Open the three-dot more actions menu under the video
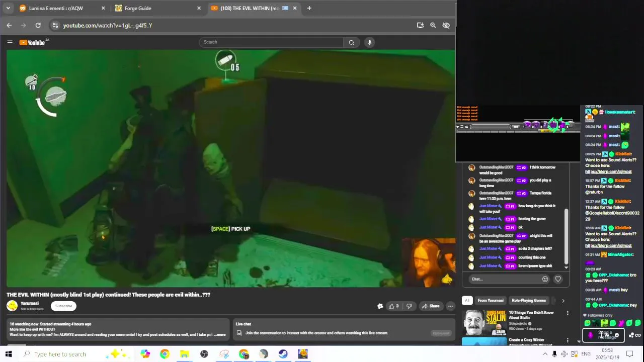The width and height of the screenshot is (644, 362). pos(450,306)
